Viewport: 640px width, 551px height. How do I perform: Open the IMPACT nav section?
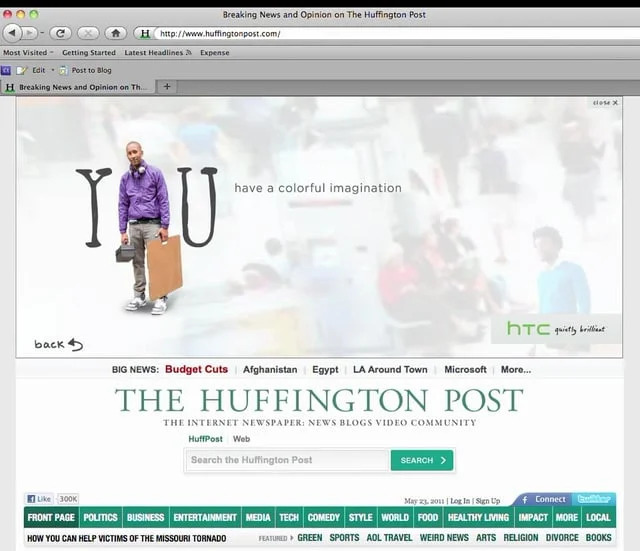pos(533,518)
